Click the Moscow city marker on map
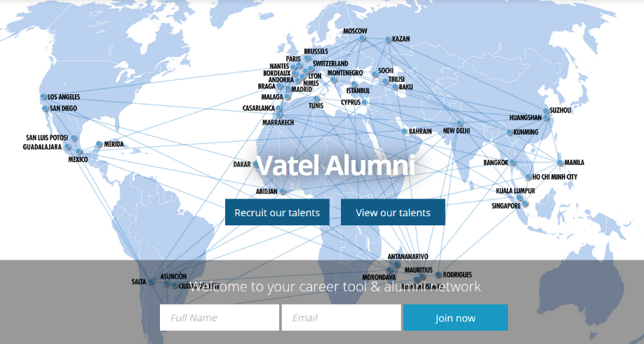The height and width of the screenshot is (344, 644). click(x=363, y=39)
